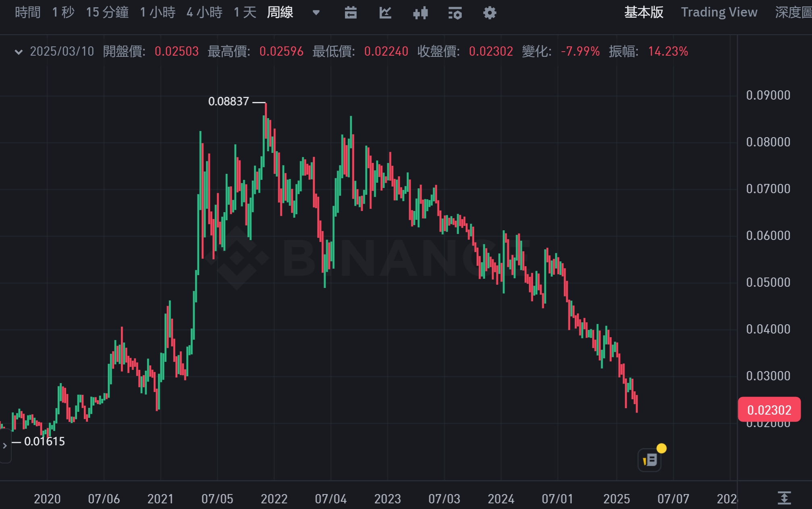
Task: Open the technical indicators settings icon
Action: pos(455,13)
